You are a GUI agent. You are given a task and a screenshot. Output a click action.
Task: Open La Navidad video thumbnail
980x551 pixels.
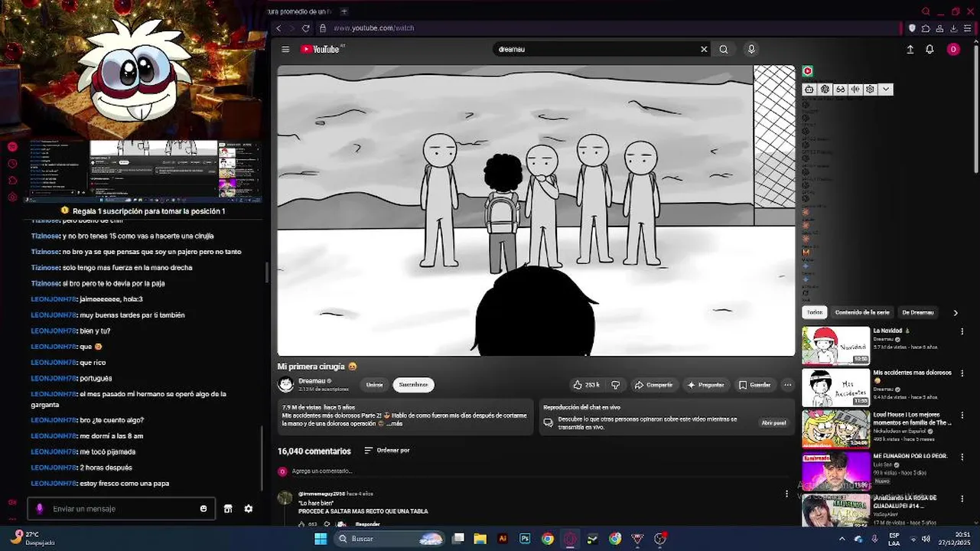(835, 345)
